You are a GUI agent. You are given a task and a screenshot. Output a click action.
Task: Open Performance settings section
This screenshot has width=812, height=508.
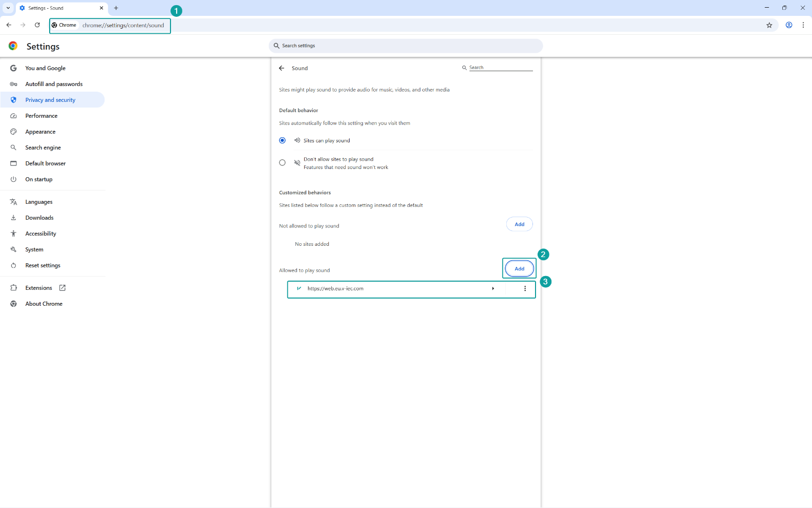41,116
